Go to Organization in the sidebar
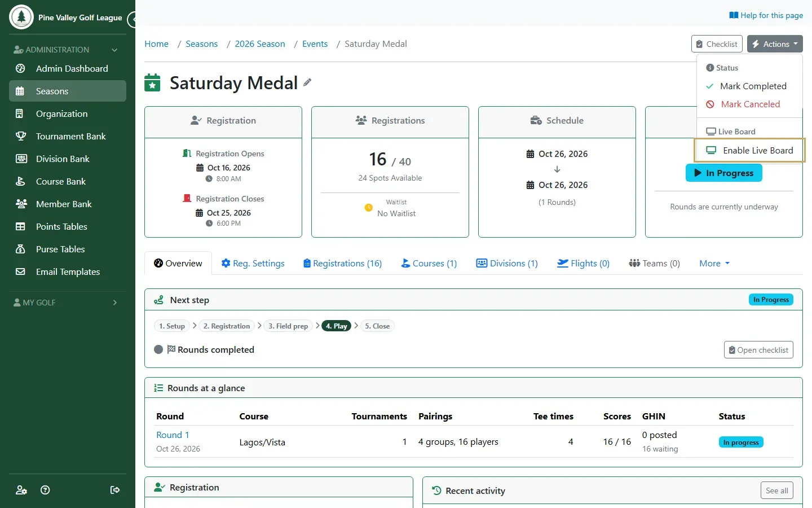Screen dimensions: 812x508 pyautogui.click(x=68, y=113)
